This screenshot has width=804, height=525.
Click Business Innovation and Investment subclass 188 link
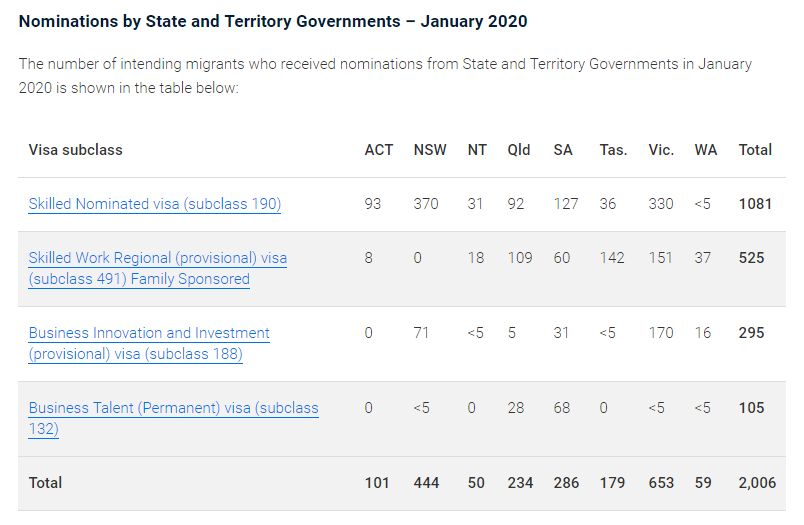point(149,333)
